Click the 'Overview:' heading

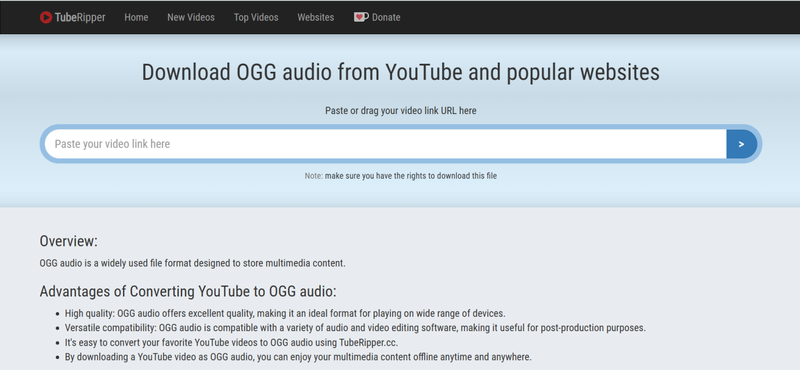tap(68, 241)
